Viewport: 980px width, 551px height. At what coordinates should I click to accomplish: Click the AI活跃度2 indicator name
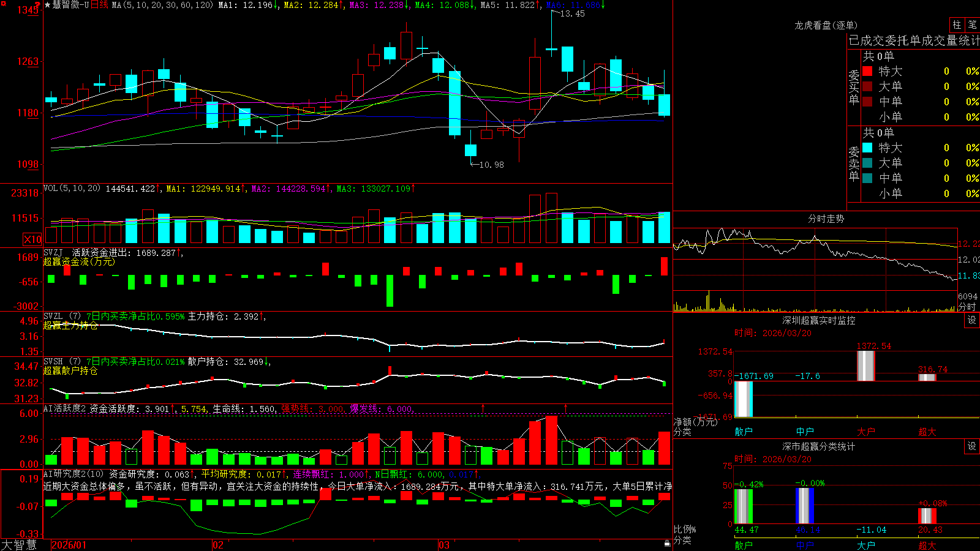[64, 408]
